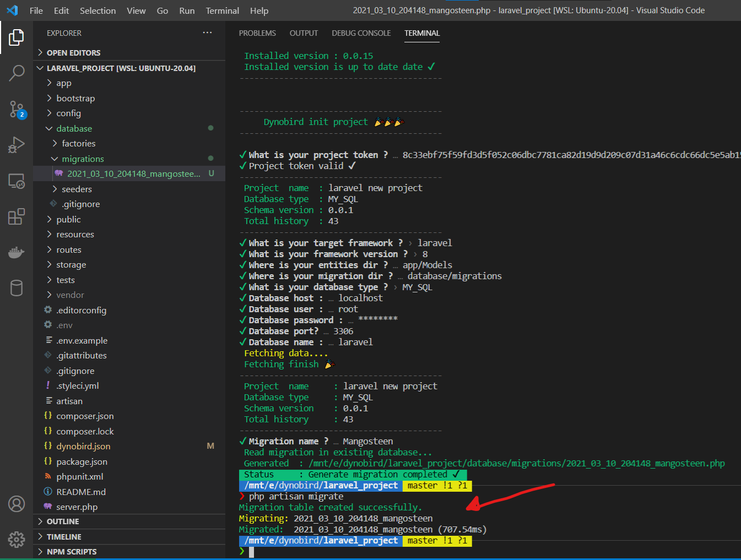Expand the Timeline section
This screenshot has height=560, width=741.
point(129,537)
